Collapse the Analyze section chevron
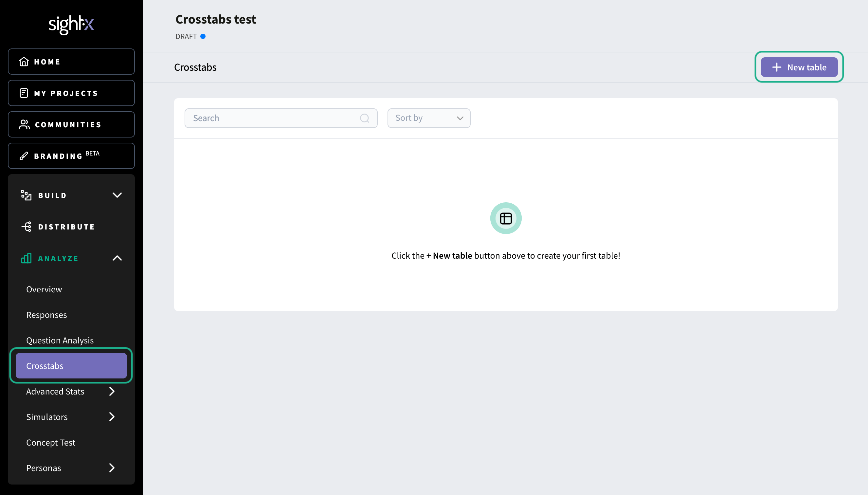Image resolution: width=868 pixels, height=495 pixels. pyautogui.click(x=117, y=258)
